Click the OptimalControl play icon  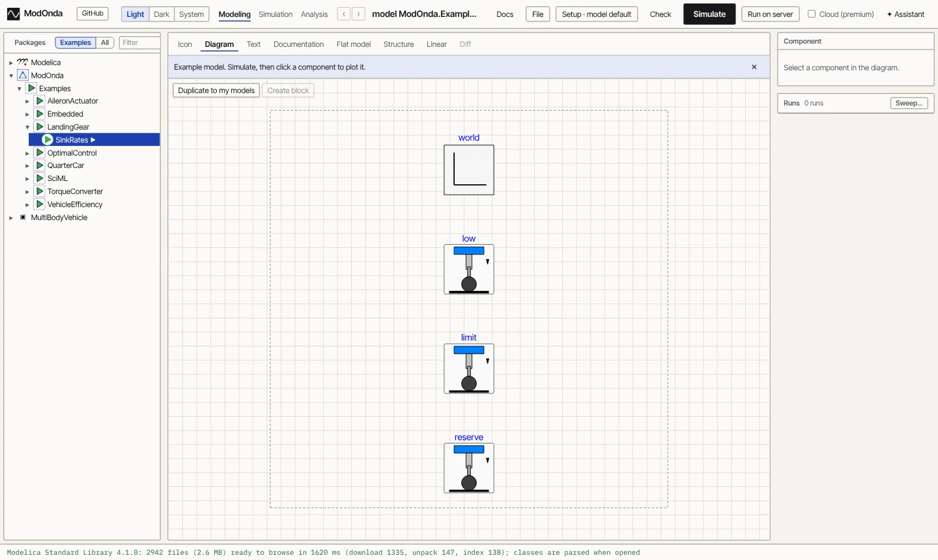[40, 153]
